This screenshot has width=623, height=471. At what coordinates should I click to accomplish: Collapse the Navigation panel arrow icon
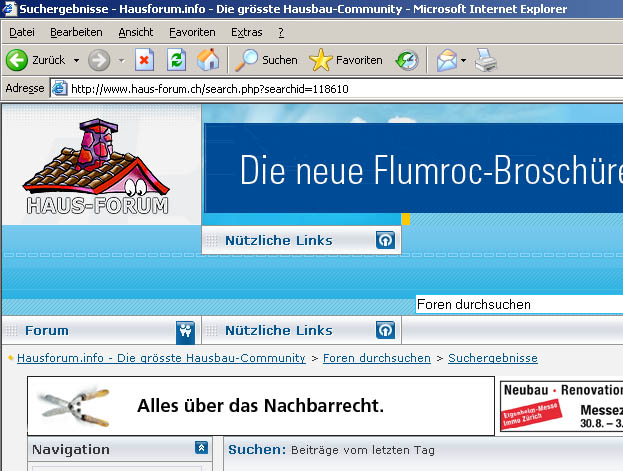[x=201, y=448]
